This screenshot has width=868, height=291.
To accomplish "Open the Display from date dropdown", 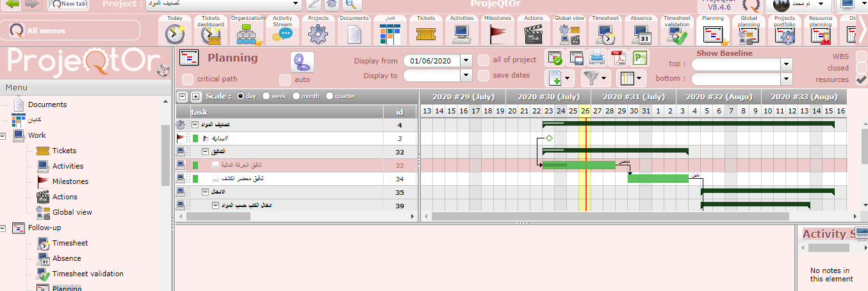I will coord(466,61).
